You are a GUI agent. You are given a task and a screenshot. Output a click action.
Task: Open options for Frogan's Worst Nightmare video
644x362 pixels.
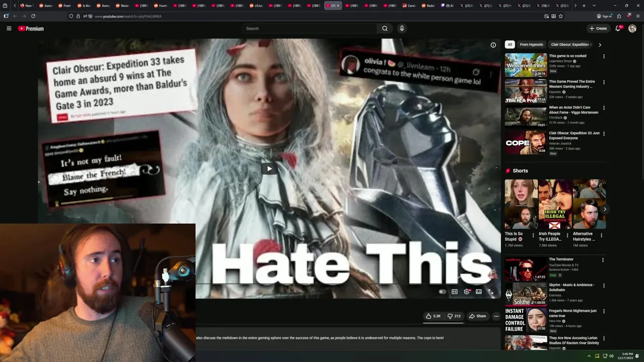(604, 311)
